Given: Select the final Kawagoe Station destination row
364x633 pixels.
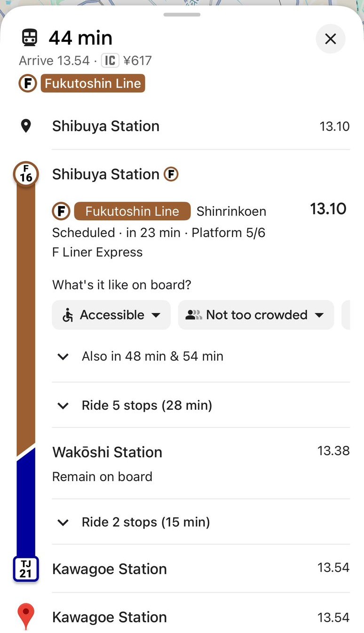Looking at the screenshot, I should 110,617.
